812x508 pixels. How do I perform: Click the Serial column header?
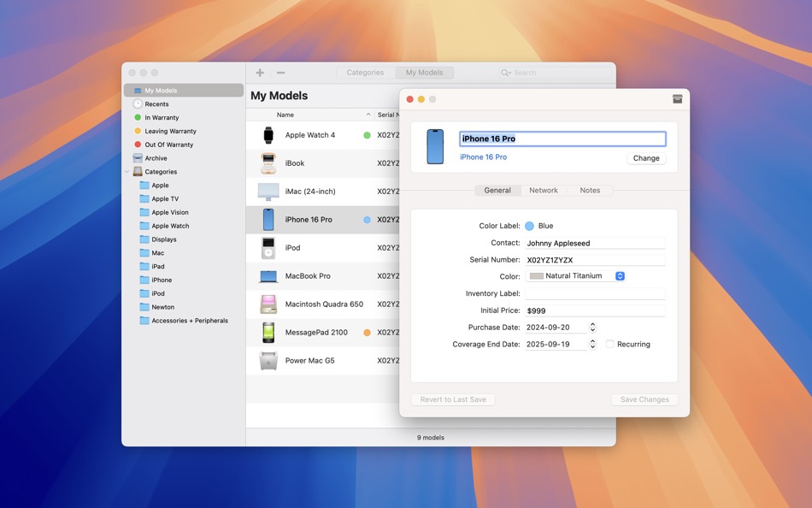pos(388,115)
